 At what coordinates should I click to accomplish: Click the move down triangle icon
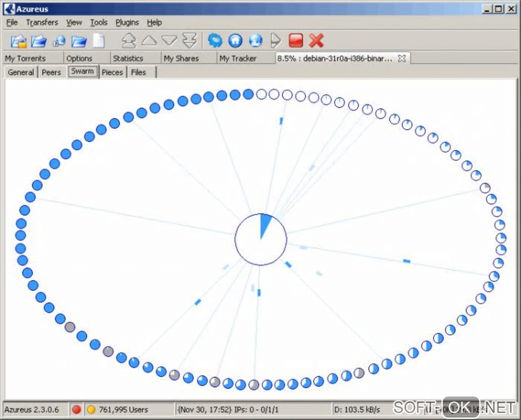[x=169, y=40]
